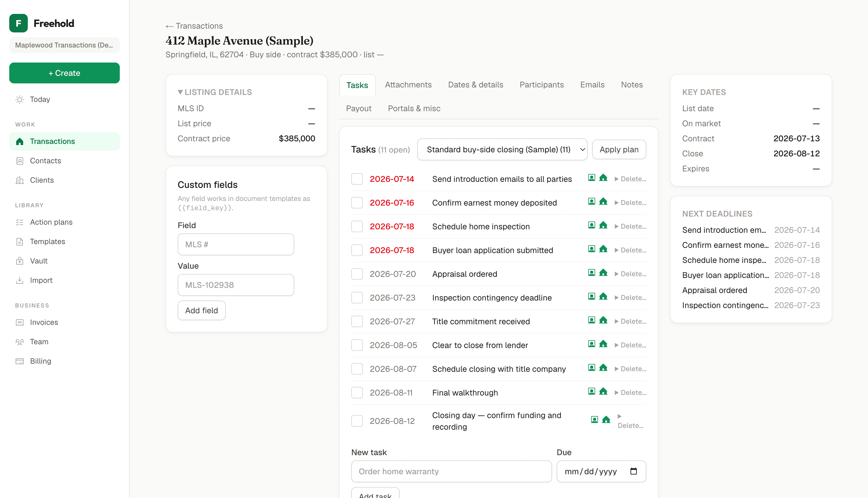
Task: Check off Clear to close from lender
Action: click(x=357, y=345)
